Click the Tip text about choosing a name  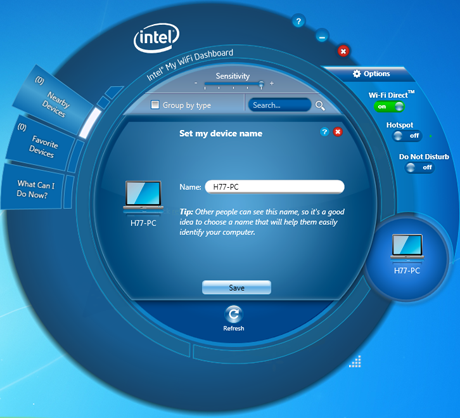262,222
